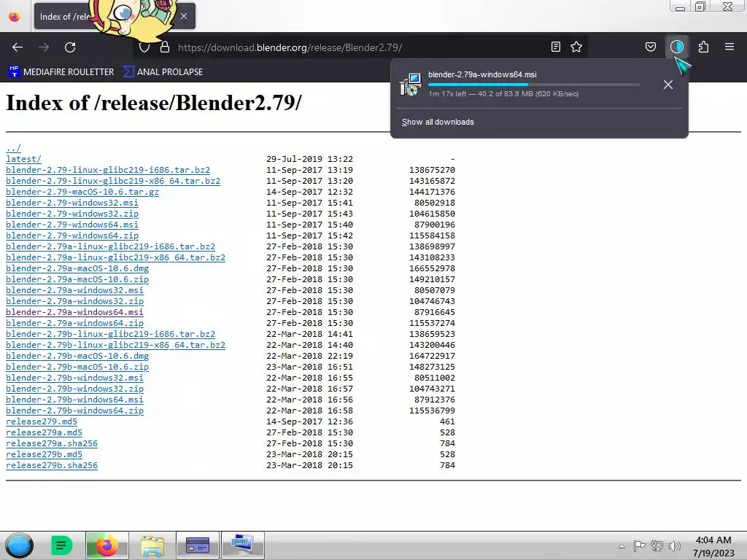Download blender-2.79b-windows64.msi
This screenshot has width=747, height=560.
pos(74,400)
